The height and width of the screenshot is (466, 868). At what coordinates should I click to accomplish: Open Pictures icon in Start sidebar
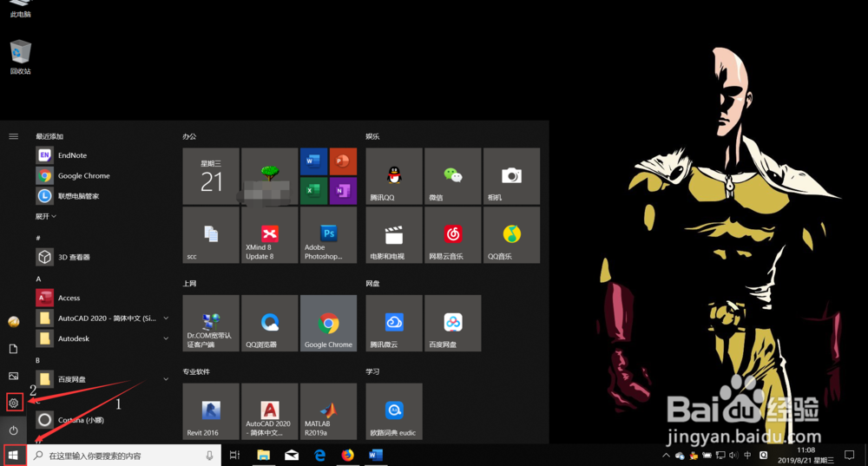pos(14,376)
